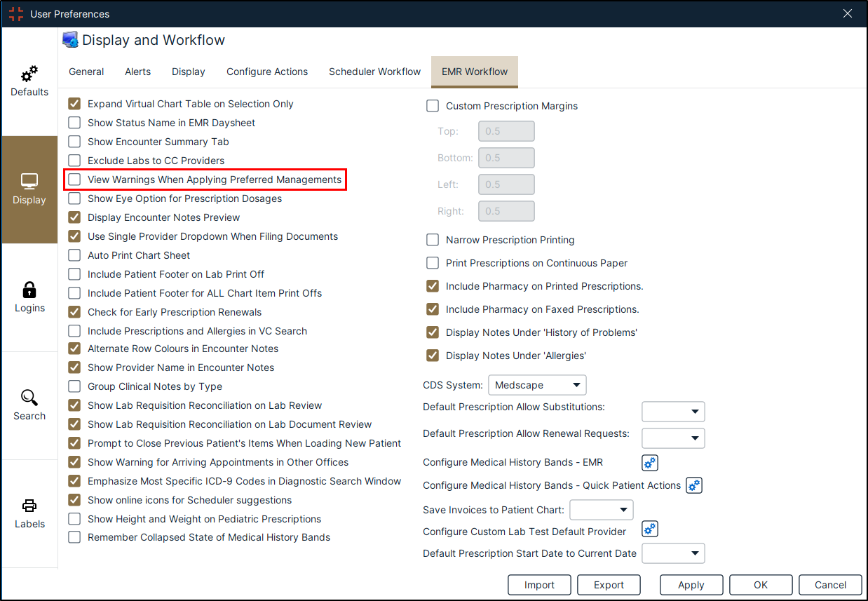Image resolution: width=868 pixels, height=601 pixels.
Task: Open Save Invoices to Patient Chart dropdown
Action: point(602,510)
